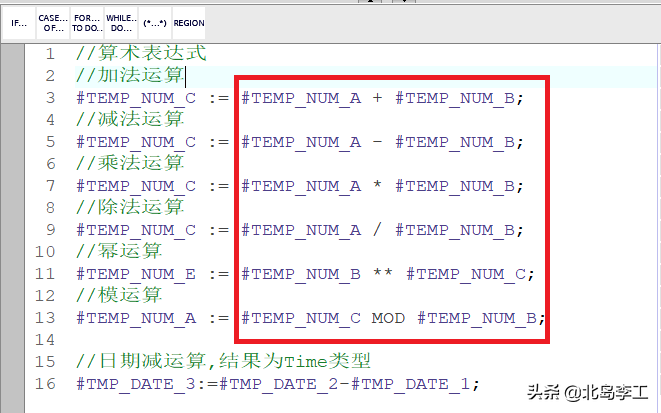Insert a REGION block

pos(189,23)
